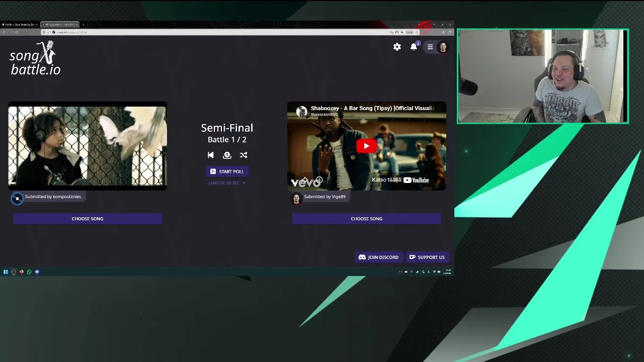
Task: Go back to the previous battle
Action: tap(210, 155)
